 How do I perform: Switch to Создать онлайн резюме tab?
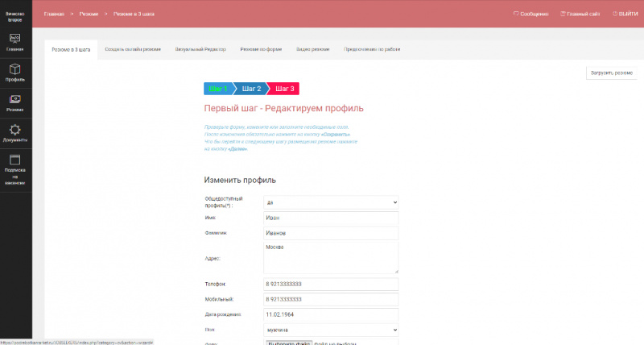pyautogui.click(x=132, y=49)
